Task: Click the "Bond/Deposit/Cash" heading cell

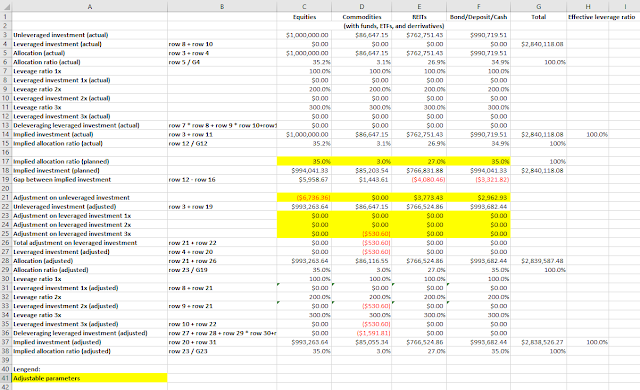Action: (x=478, y=17)
